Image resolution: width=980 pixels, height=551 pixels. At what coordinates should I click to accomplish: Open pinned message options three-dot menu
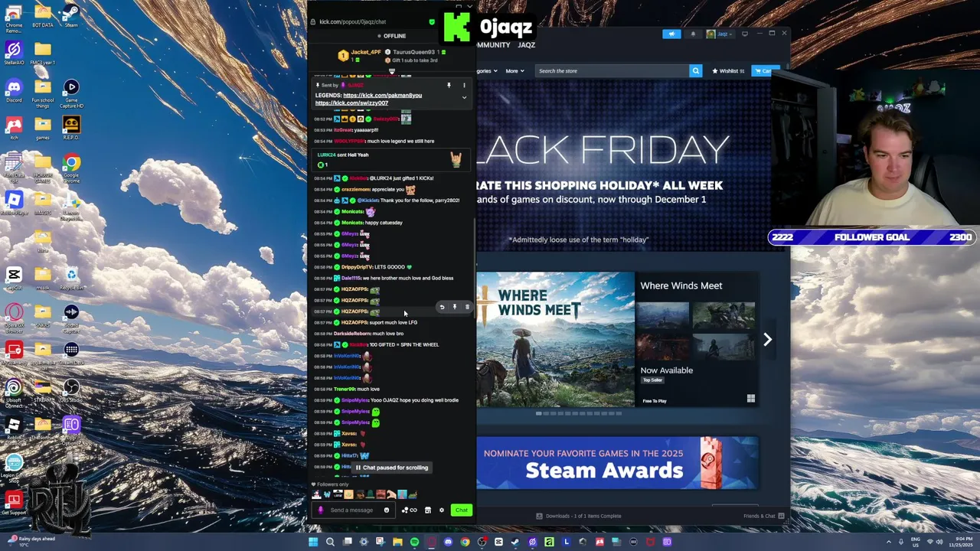(x=463, y=85)
